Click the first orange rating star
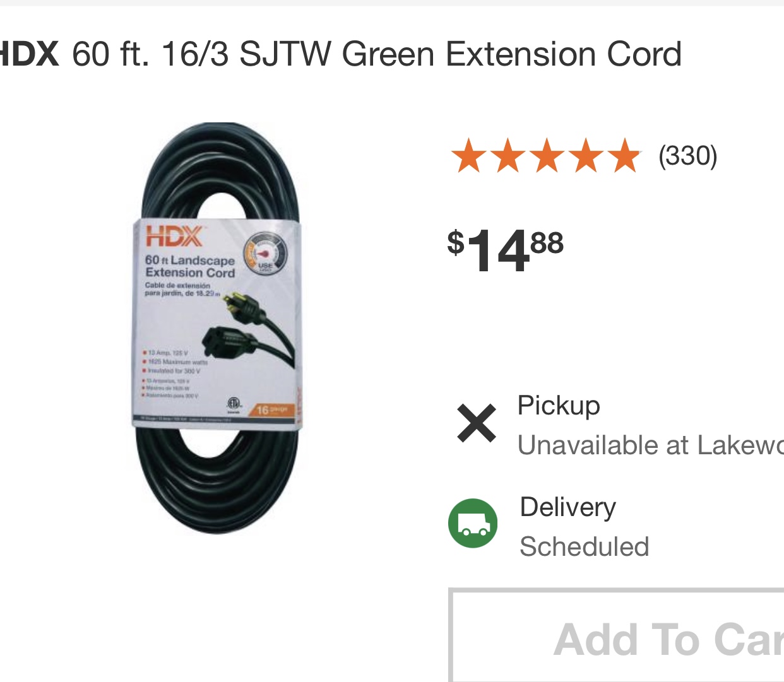This screenshot has width=784, height=682. click(470, 155)
